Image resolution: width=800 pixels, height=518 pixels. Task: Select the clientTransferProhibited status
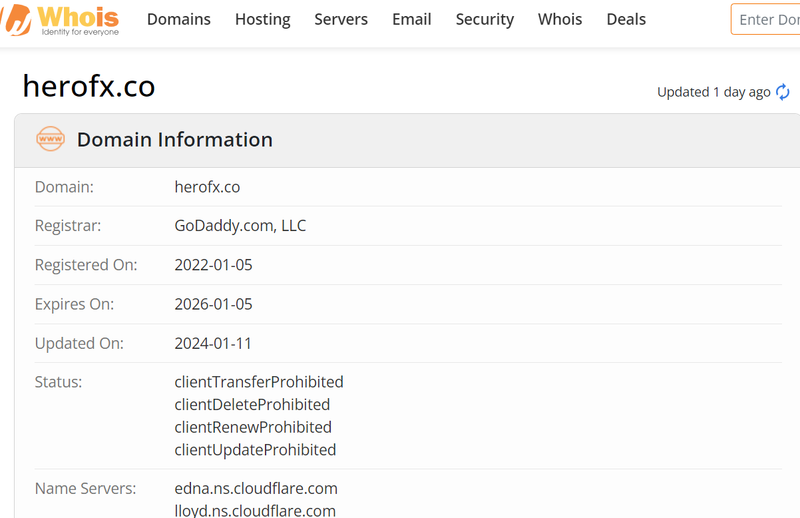click(259, 382)
